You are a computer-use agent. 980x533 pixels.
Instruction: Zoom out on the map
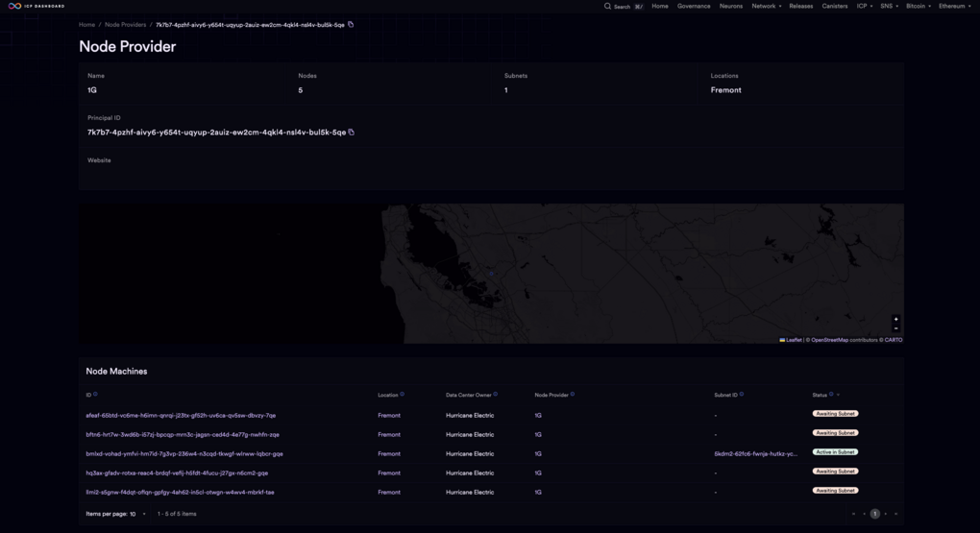point(895,328)
